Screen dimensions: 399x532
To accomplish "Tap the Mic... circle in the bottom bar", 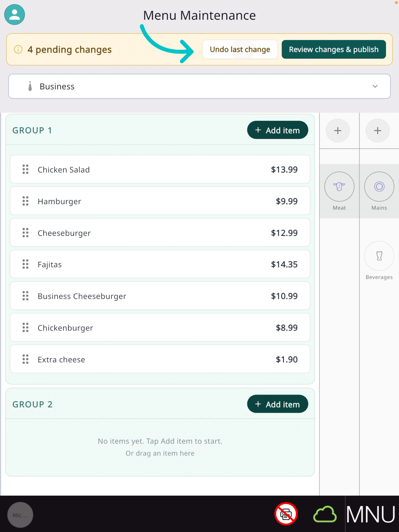I will point(20,515).
